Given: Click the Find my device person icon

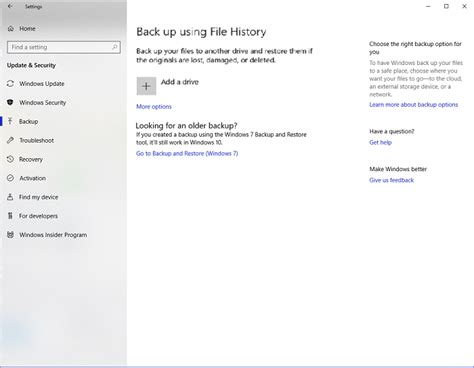Looking at the screenshot, I should (x=10, y=197).
